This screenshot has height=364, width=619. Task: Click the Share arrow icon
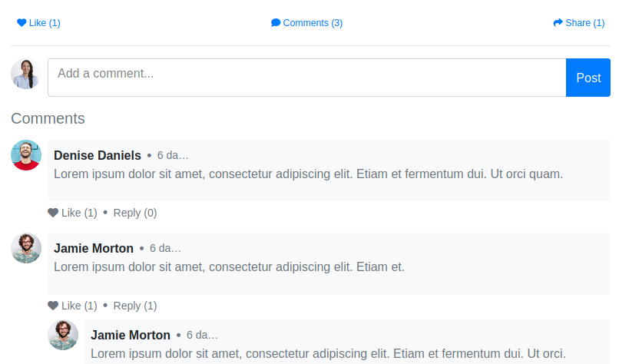click(x=558, y=23)
